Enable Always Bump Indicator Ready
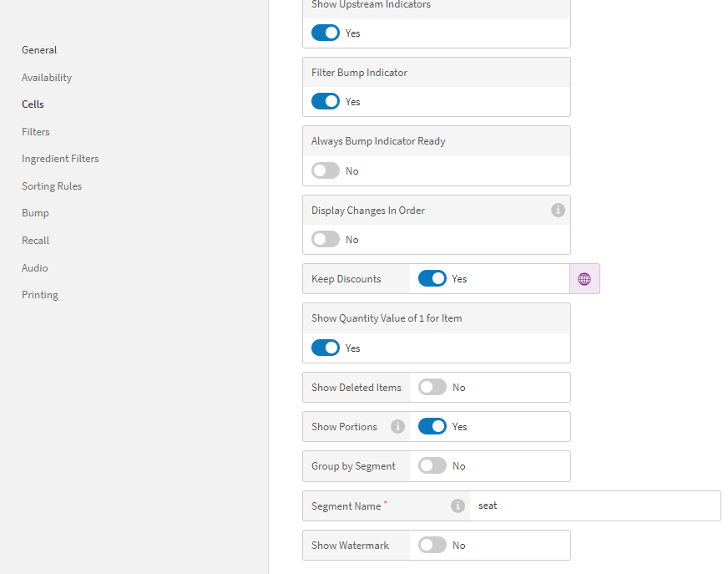Image resolution: width=728 pixels, height=574 pixels. tap(326, 170)
